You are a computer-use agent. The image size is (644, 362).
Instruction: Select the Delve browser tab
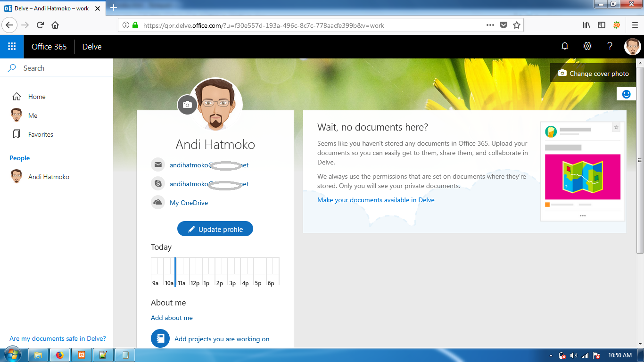(52, 8)
